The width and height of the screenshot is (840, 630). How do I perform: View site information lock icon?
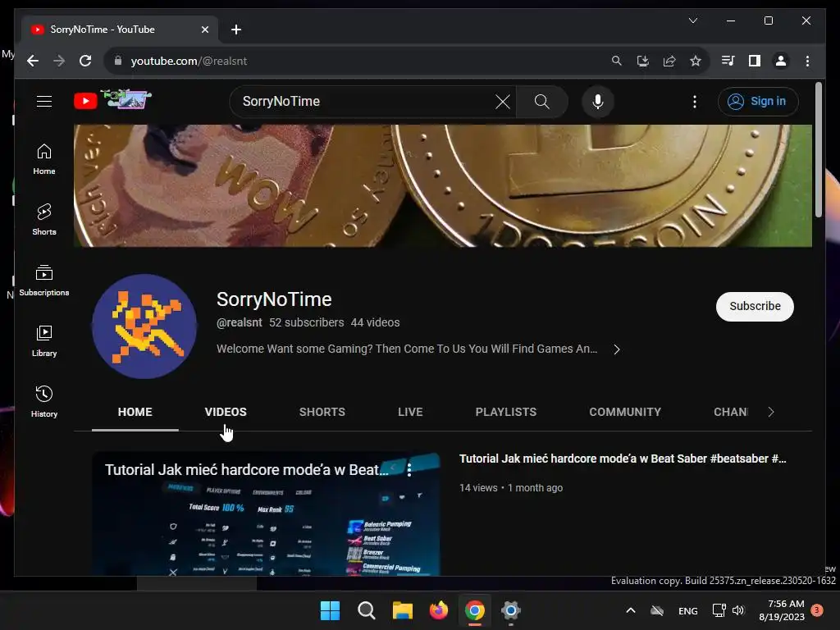tap(118, 61)
